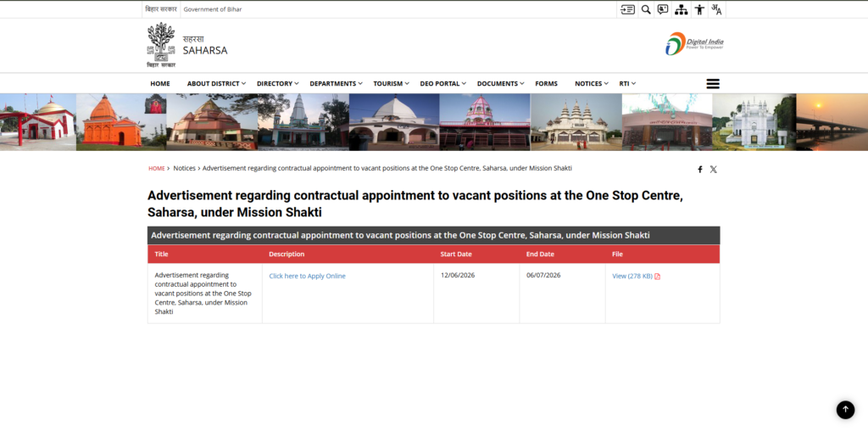
Task: Open the hamburger menu icon
Action: click(x=713, y=84)
